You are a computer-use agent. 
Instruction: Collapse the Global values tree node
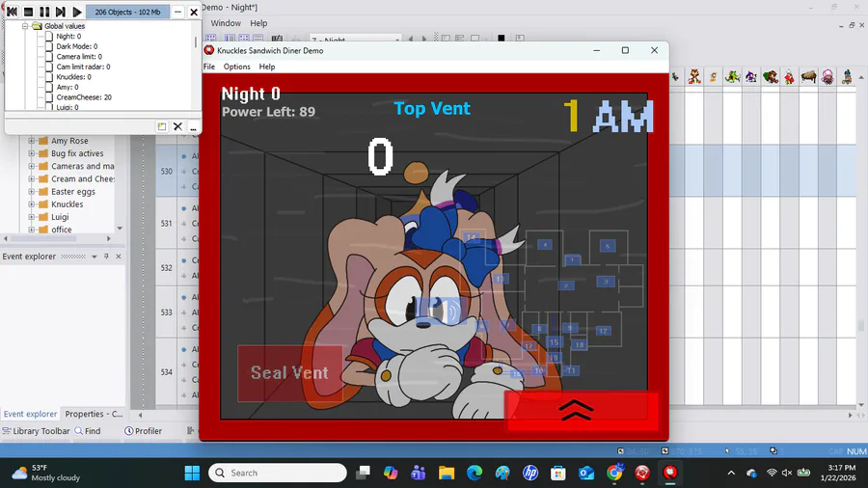(x=25, y=26)
